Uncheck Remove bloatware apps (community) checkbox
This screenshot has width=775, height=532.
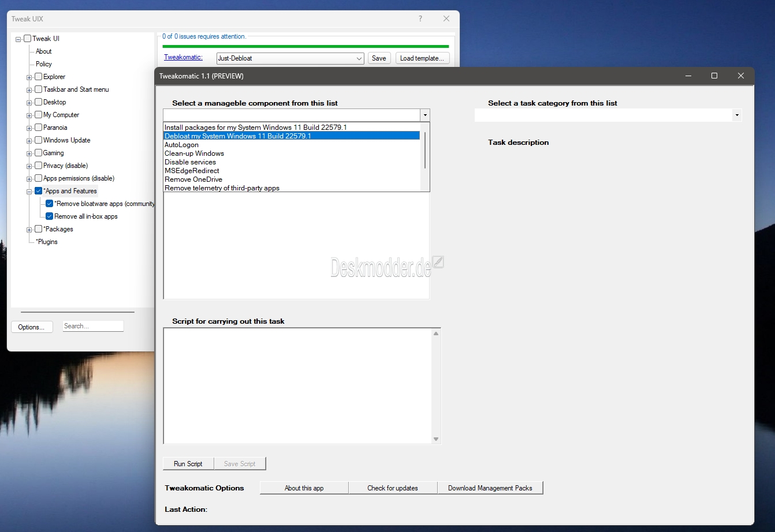[49, 204]
